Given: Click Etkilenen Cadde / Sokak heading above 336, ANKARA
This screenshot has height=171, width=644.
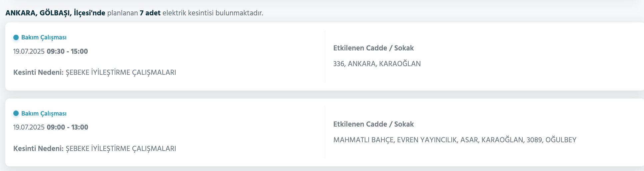Looking at the screenshot, I should (373, 48).
